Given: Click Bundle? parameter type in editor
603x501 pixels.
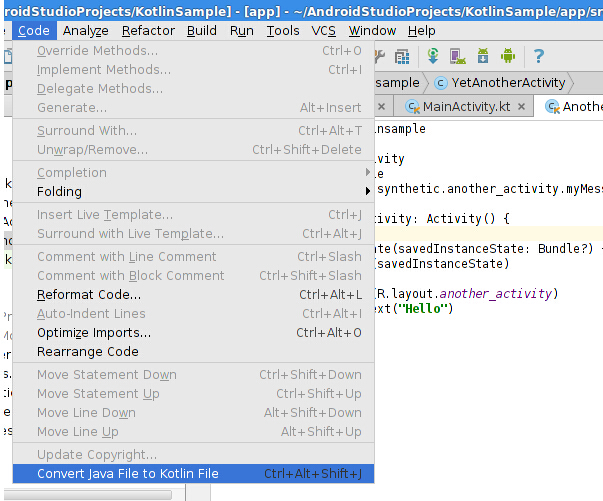Looking at the screenshot, I should point(565,249).
